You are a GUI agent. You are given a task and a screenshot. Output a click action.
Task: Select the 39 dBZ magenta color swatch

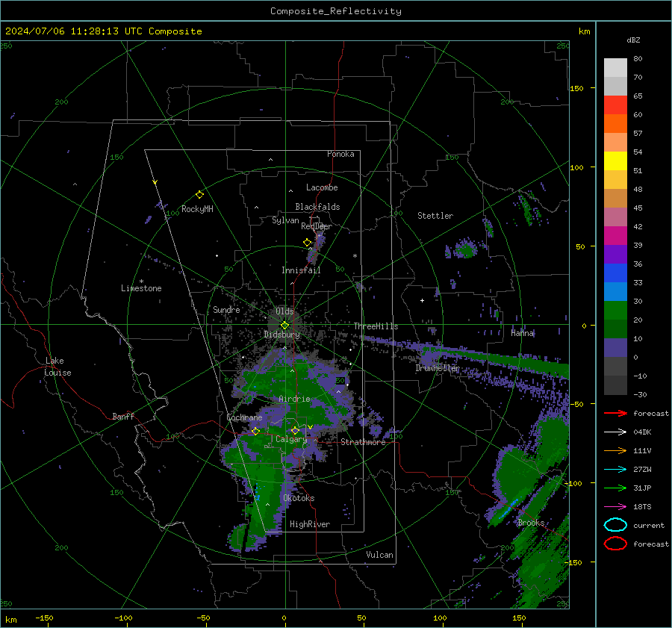click(x=615, y=235)
